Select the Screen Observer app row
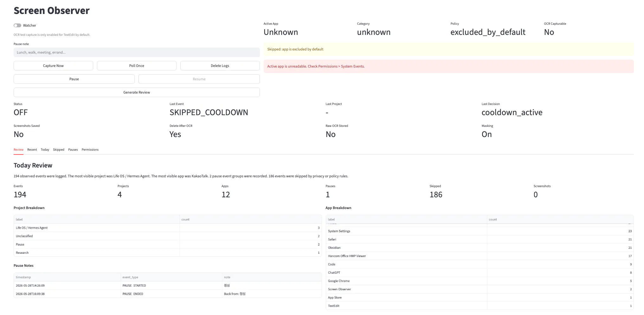Image resolution: width=644 pixels, height=315 pixels. click(x=480, y=289)
